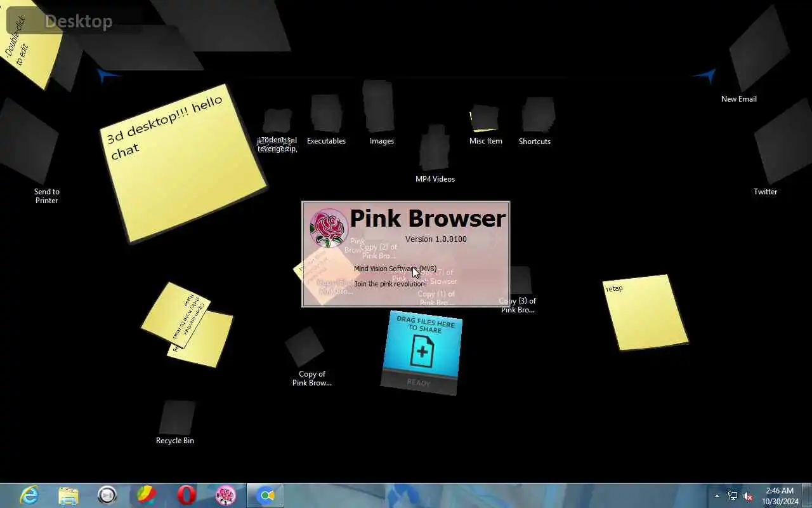
Task: Click the network tray icon
Action: tap(733, 496)
